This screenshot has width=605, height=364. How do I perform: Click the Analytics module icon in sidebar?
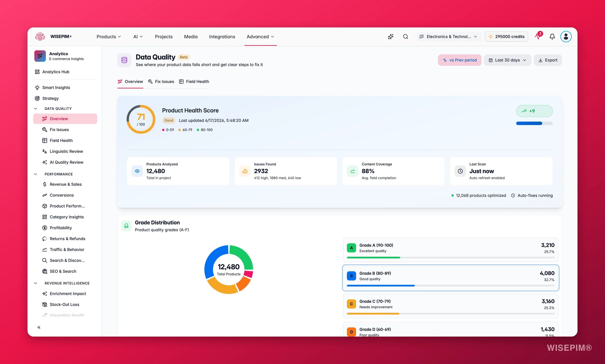[x=40, y=56]
